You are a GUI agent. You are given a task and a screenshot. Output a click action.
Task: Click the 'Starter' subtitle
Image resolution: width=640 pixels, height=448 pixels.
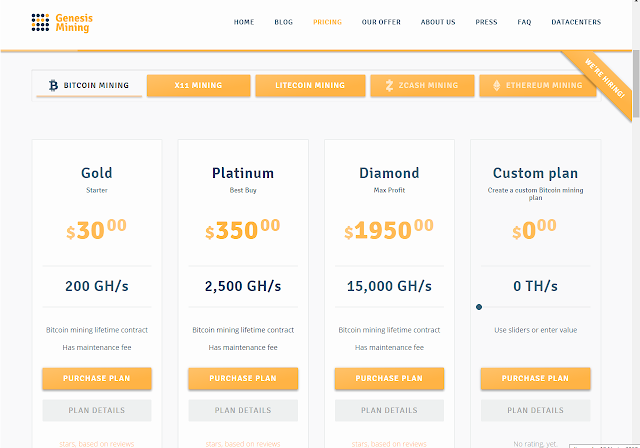pos(97,190)
